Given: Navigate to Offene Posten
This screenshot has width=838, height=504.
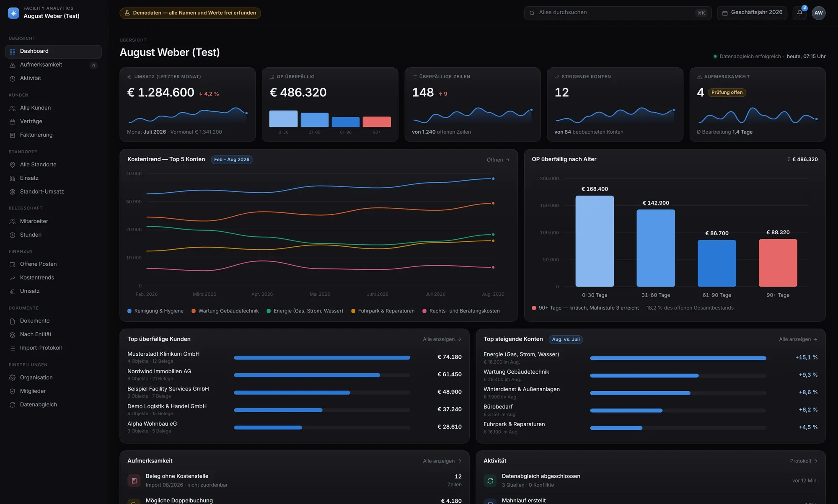Looking at the screenshot, I should click(x=53, y=264).
